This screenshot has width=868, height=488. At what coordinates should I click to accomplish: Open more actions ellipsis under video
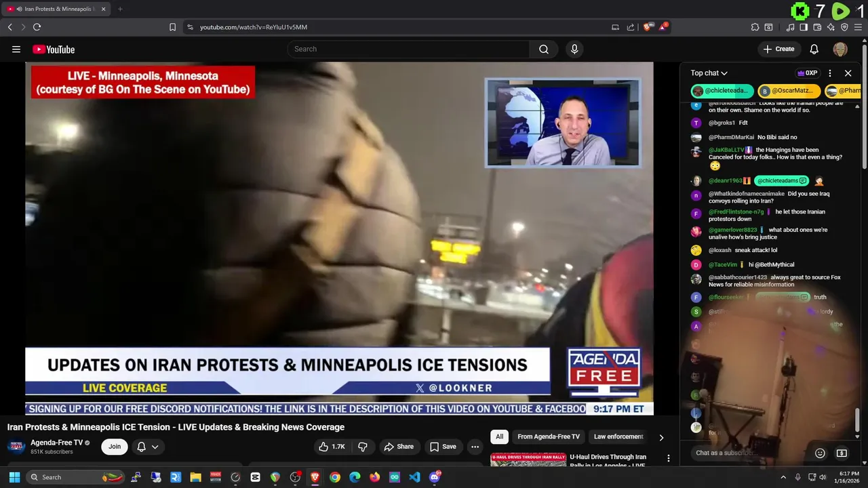[x=475, y=447]
